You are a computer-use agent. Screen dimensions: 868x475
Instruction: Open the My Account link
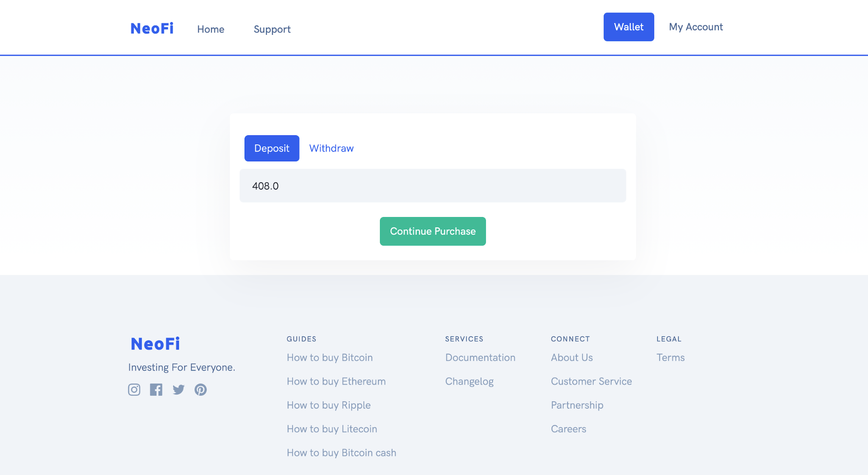tap(696, 27)
